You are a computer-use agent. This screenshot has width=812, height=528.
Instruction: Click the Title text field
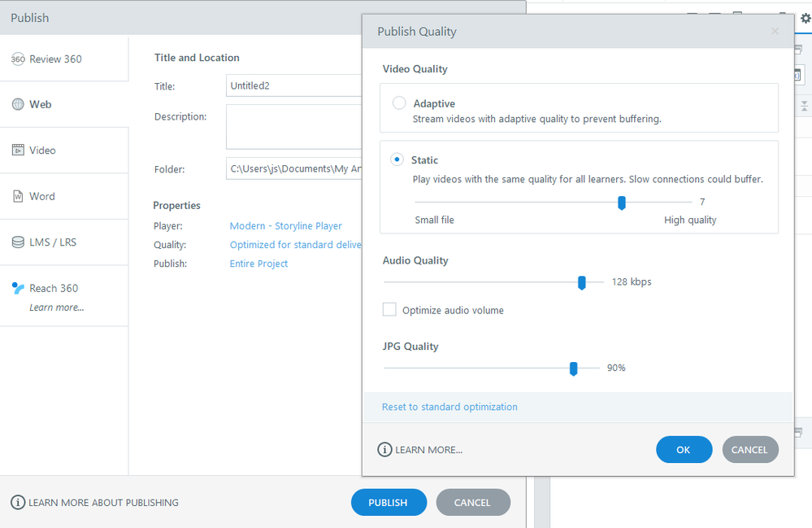[x=293, y=85]
